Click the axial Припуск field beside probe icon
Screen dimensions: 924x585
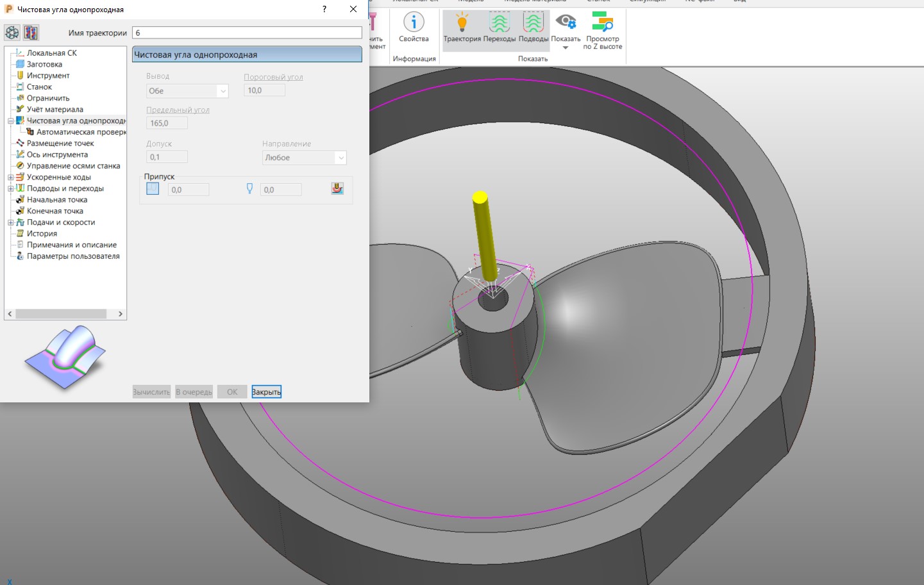click(281, 190)
